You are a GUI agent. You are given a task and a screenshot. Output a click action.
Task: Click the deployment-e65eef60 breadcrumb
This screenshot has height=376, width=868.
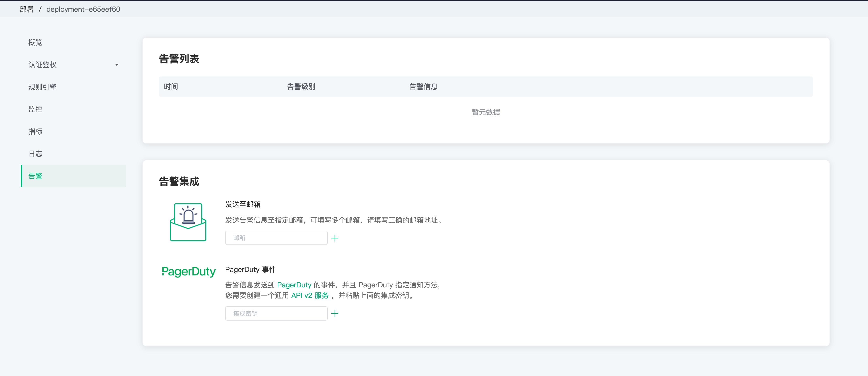83,10
